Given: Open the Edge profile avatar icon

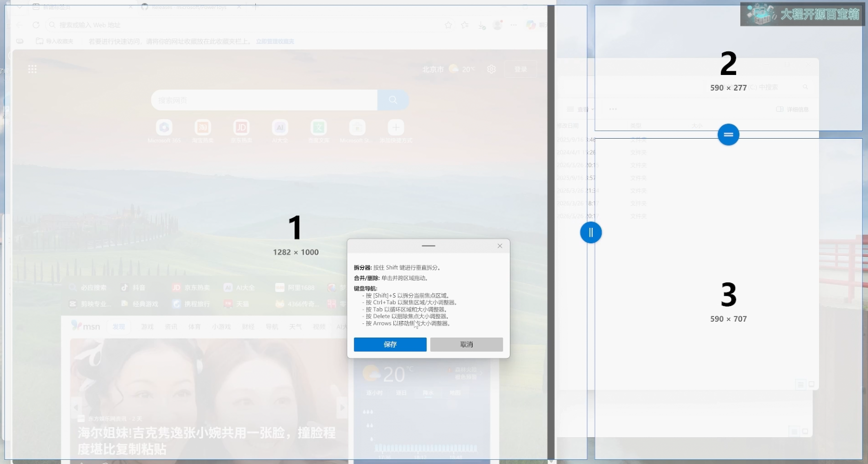Looking at the screenshot, I should point(498,25).
